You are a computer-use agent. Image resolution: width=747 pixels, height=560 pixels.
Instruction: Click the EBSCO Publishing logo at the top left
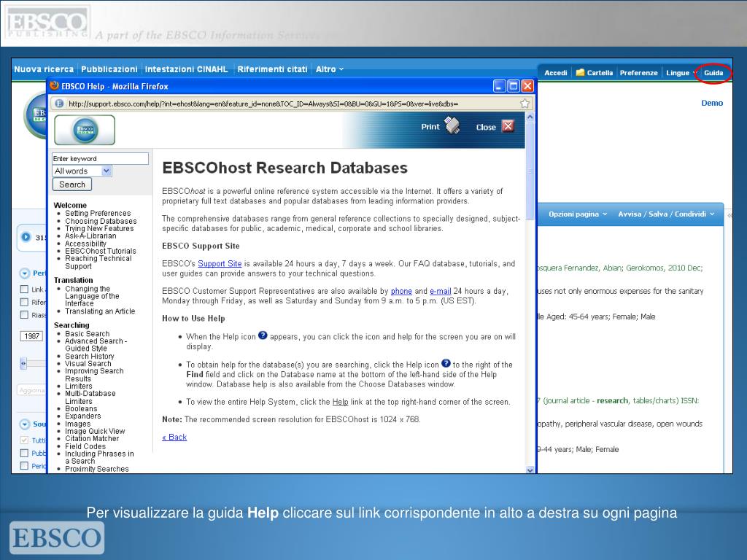tap(47, 23)
